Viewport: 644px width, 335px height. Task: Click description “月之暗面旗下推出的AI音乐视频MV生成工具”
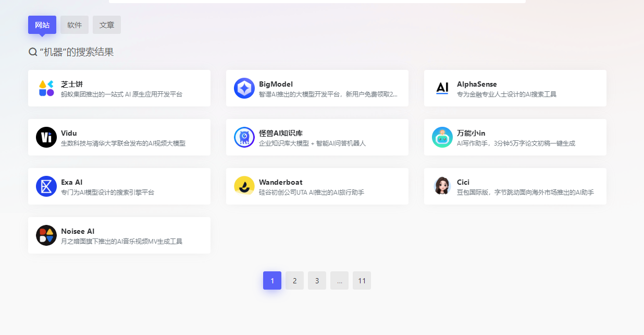(121, 242)
